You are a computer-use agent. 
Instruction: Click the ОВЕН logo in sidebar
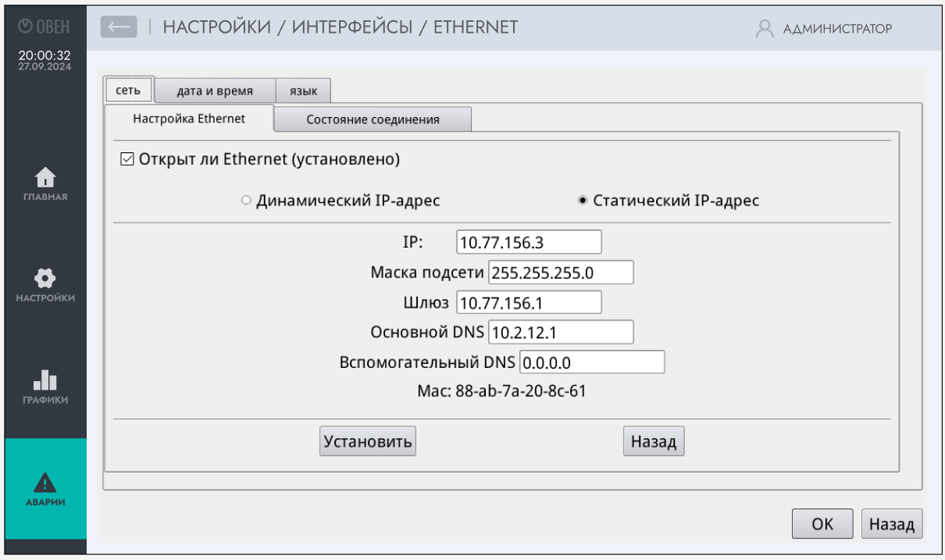45,27
